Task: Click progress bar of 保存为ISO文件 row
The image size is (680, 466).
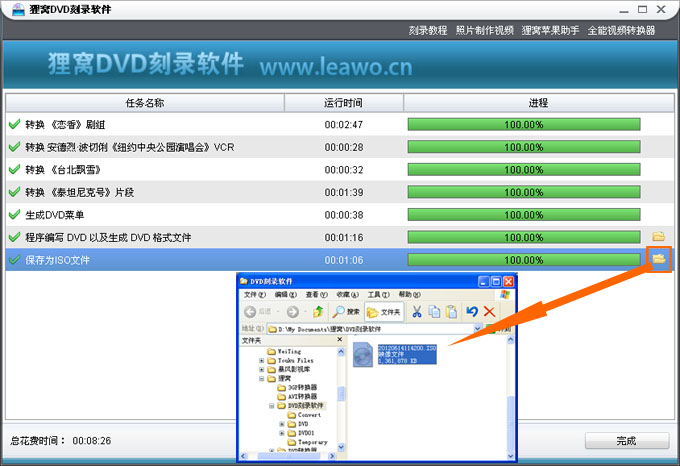Action: 524,260
